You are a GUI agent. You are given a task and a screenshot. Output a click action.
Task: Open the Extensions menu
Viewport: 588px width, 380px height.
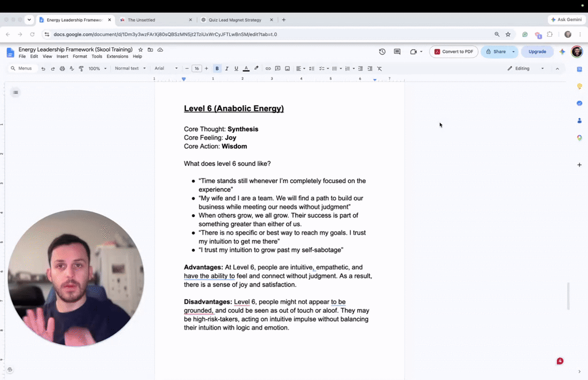117,57
